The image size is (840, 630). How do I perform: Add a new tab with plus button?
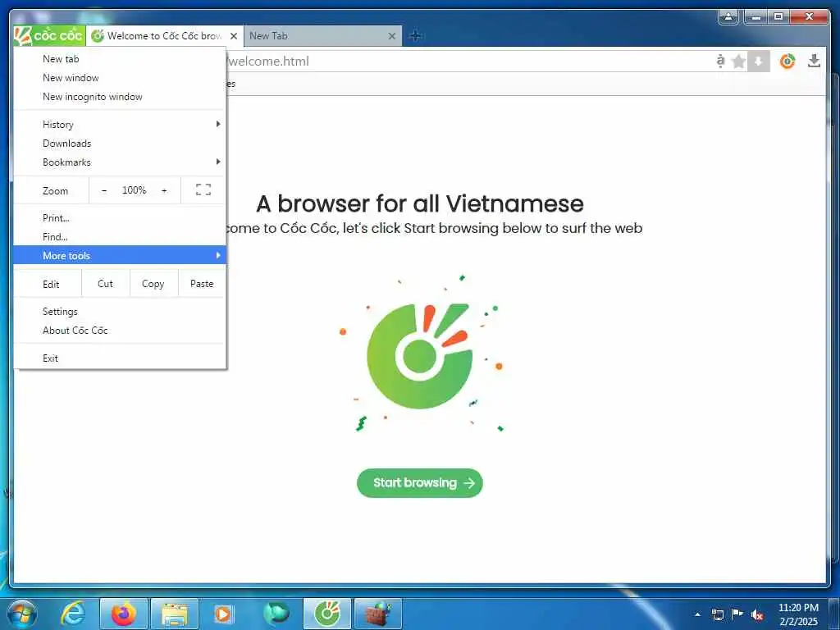click(x=415, y=36)
